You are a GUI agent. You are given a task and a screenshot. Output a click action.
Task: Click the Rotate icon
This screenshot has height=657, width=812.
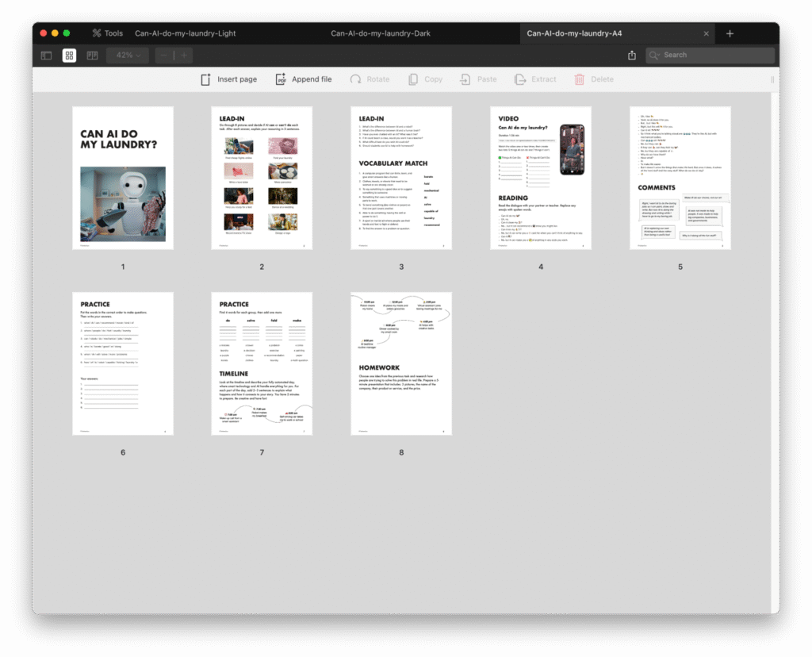point(356,79)
